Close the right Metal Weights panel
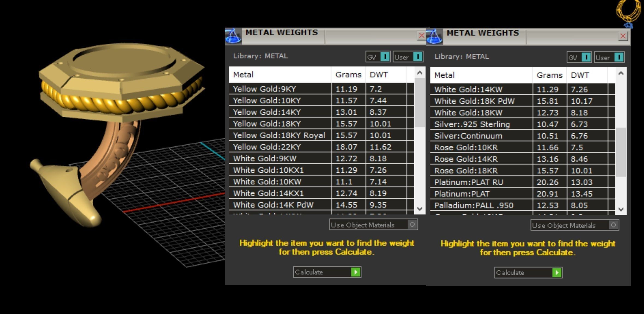This screenshot has height=314, width=644. 623,36
